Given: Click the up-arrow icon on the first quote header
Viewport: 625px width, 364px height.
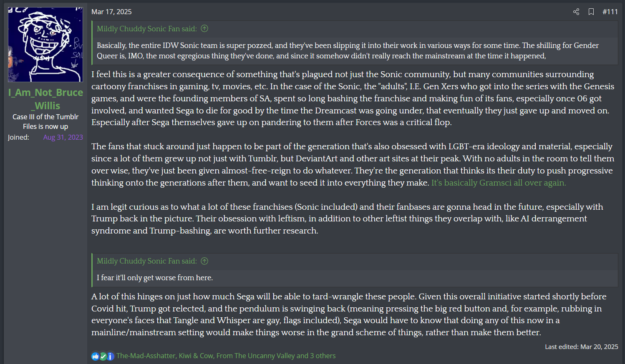Looking at the screenshot, I should tap(204, 29).
